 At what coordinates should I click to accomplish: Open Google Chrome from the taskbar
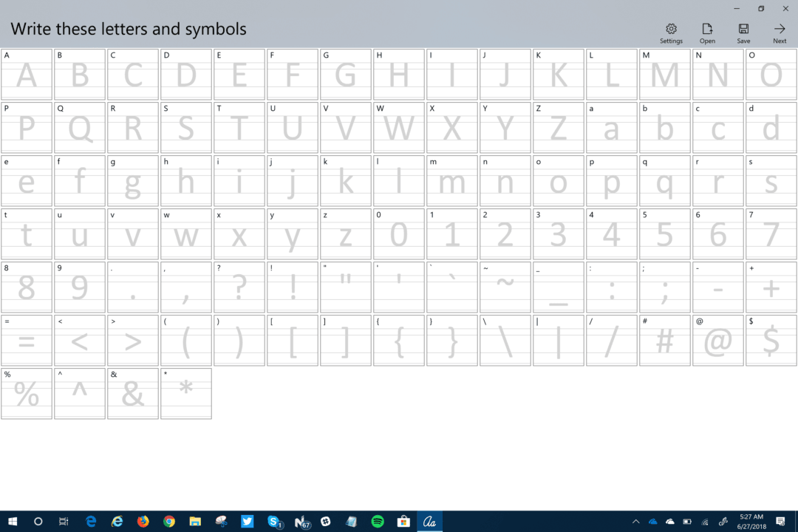coord(168,522)
